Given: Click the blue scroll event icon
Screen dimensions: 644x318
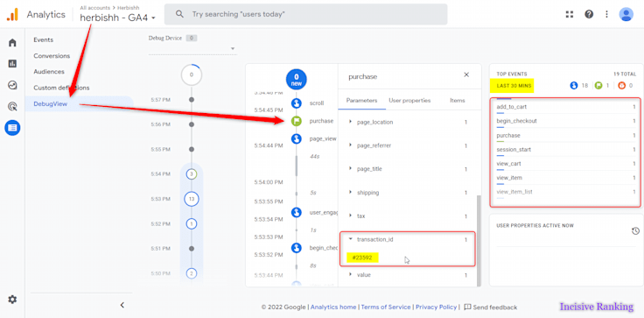Looking at the screenshot, I should click(x=296, y=103).
